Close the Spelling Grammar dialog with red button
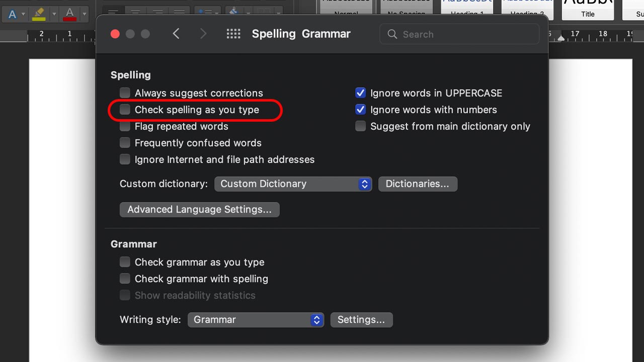644x362 pixels. [x=115, y=34]
